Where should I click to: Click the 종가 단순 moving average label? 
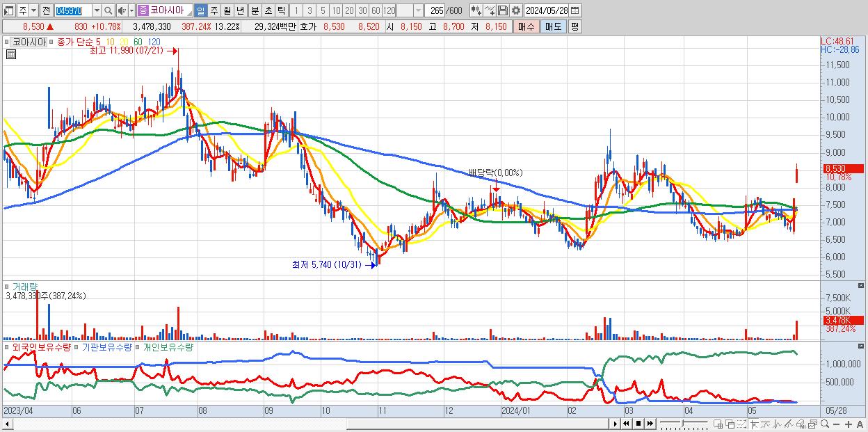pyautogui.click(x=74, y=42)
